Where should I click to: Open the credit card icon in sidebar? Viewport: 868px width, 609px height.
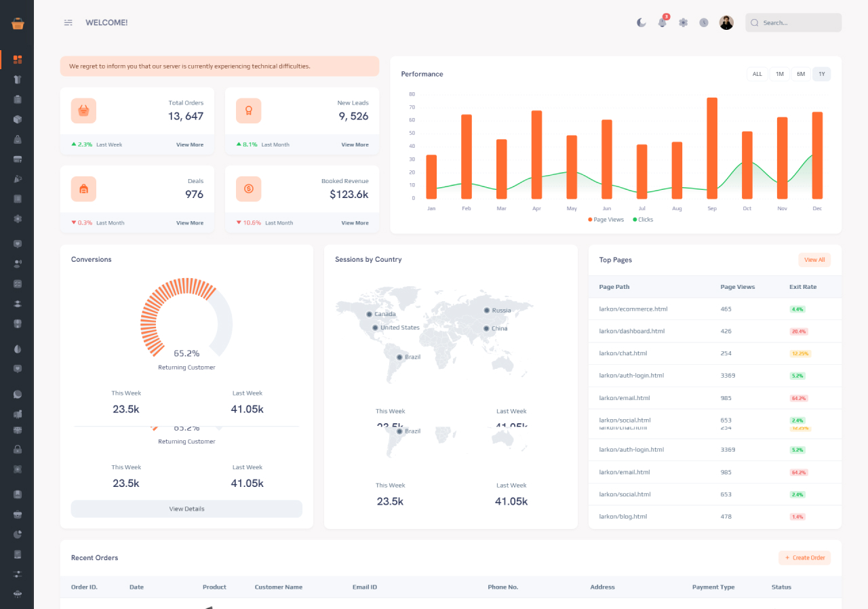(x=18, y=159)
